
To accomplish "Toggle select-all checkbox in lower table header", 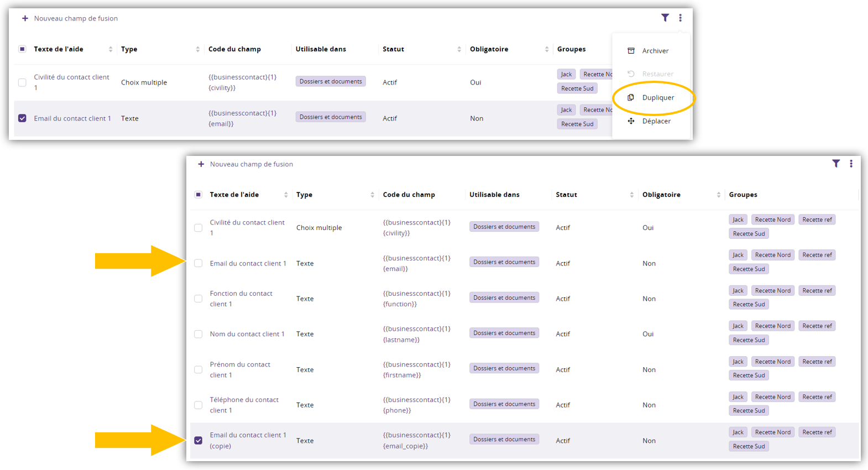I will click(198, 195).
